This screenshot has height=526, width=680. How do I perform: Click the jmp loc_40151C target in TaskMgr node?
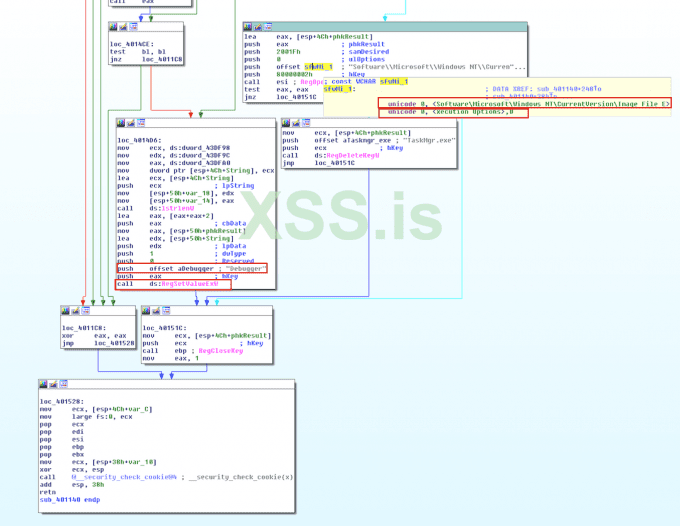tap(334, 163)
